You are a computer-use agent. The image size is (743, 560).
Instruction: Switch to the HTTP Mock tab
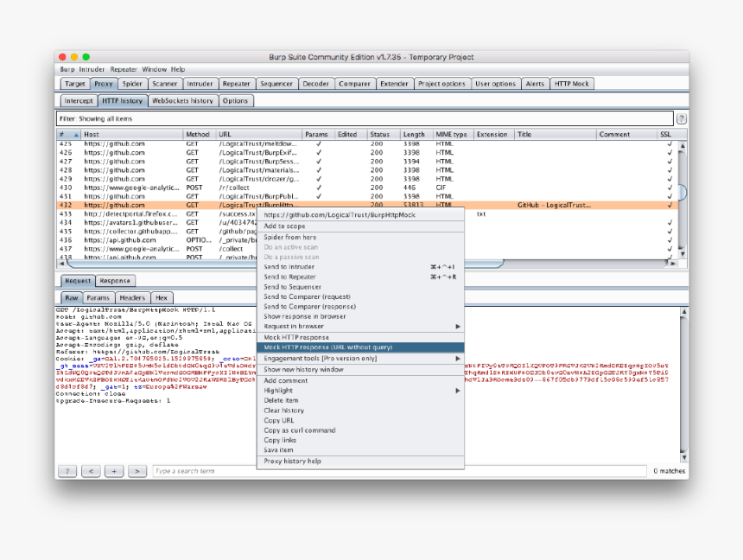(x=572, y=84)
